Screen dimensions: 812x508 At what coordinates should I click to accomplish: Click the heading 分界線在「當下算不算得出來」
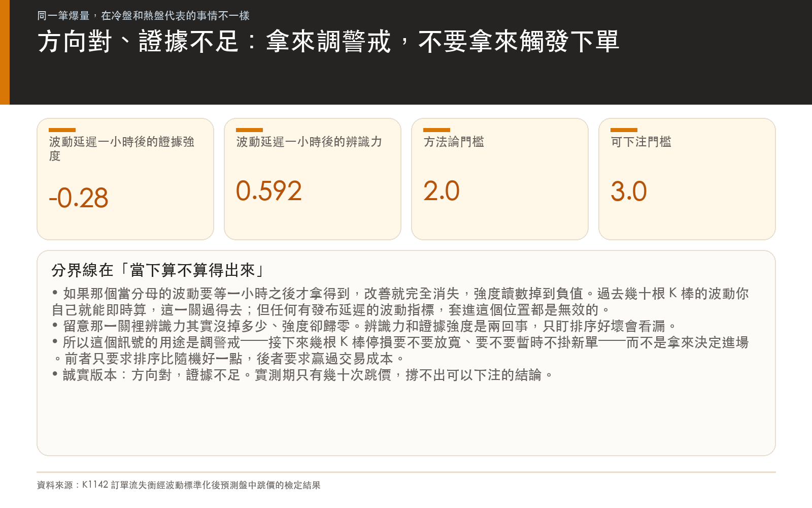click(x=158, y=270)
